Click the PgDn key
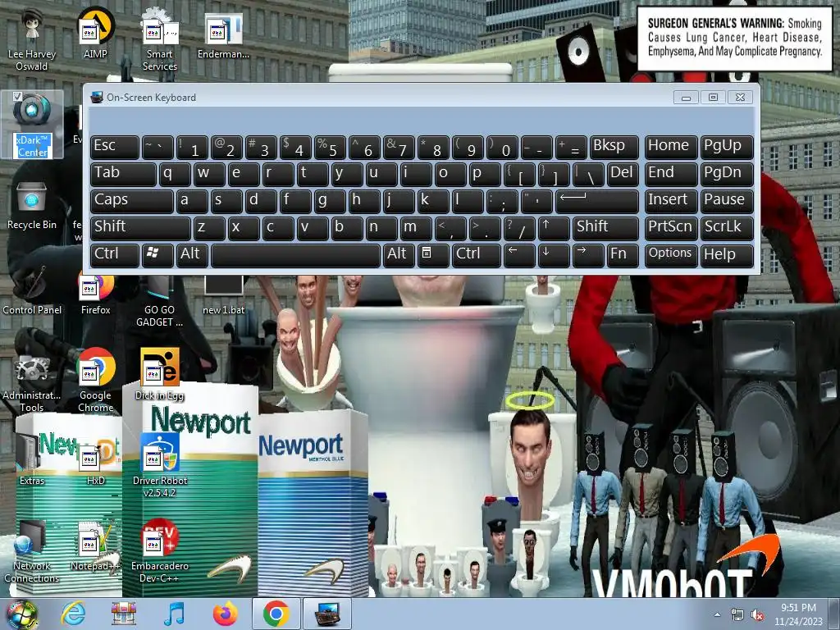The image size is (840, 630). pyautogui.click(x=727, y=174)
